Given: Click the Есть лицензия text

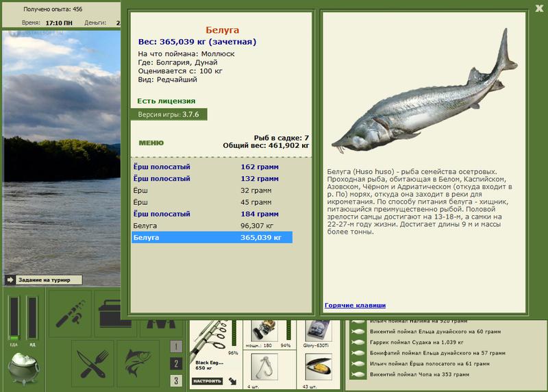Looking at the screenshot, I should [x=166, y=101].
